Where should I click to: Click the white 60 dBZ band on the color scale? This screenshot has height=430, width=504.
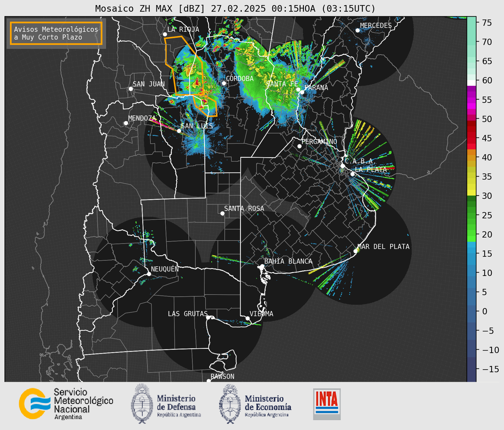coord(471,83)
